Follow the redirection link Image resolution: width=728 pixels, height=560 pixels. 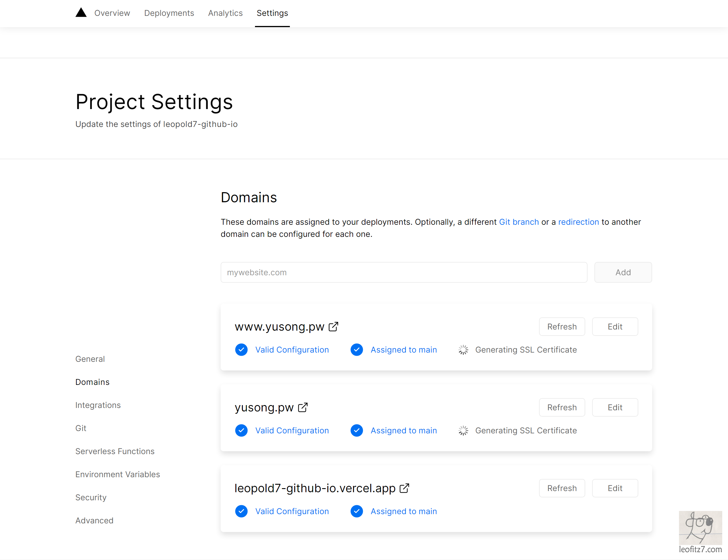[x=578, y=222]
